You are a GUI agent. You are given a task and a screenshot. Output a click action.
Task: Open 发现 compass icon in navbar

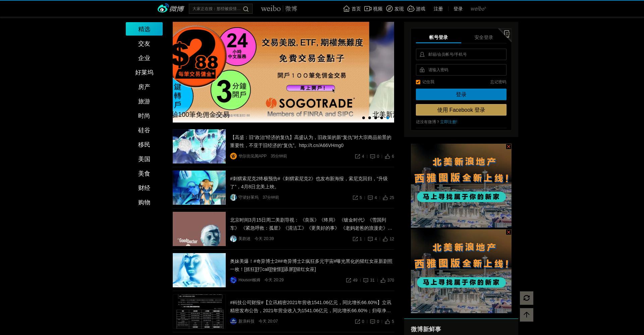(389, 9)
